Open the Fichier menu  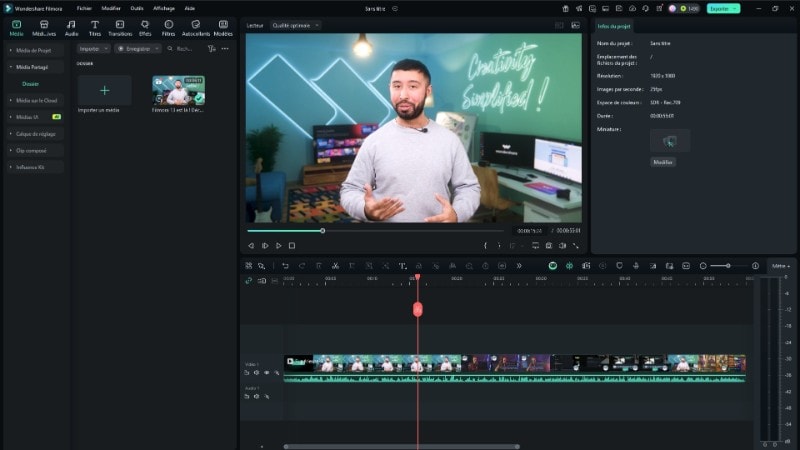click(84, 8)
